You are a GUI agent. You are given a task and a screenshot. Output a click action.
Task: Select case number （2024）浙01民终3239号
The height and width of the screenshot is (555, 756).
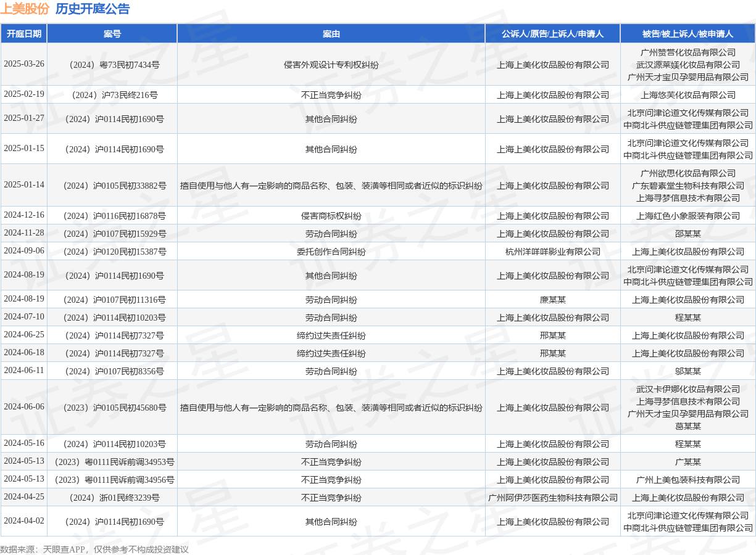[112, 498]
